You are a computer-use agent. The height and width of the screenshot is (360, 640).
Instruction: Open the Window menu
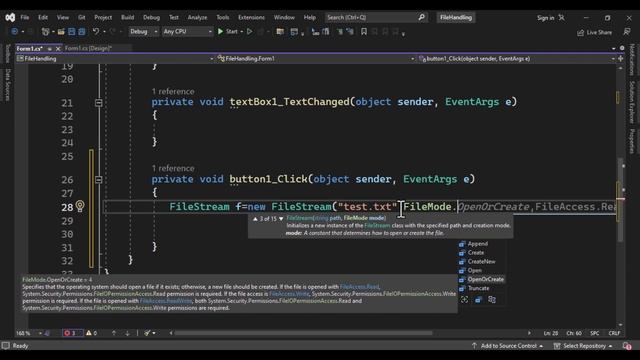pyautogui.click(x=284, y=18)
